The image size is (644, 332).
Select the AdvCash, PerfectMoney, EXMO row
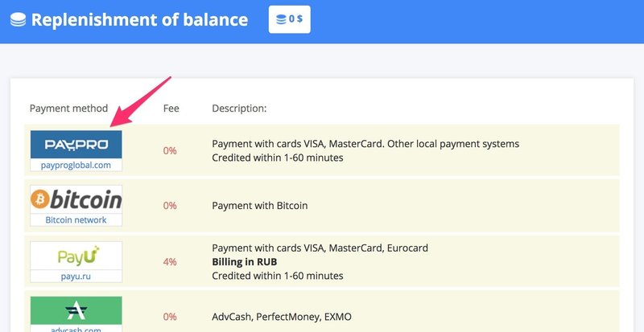282,317
